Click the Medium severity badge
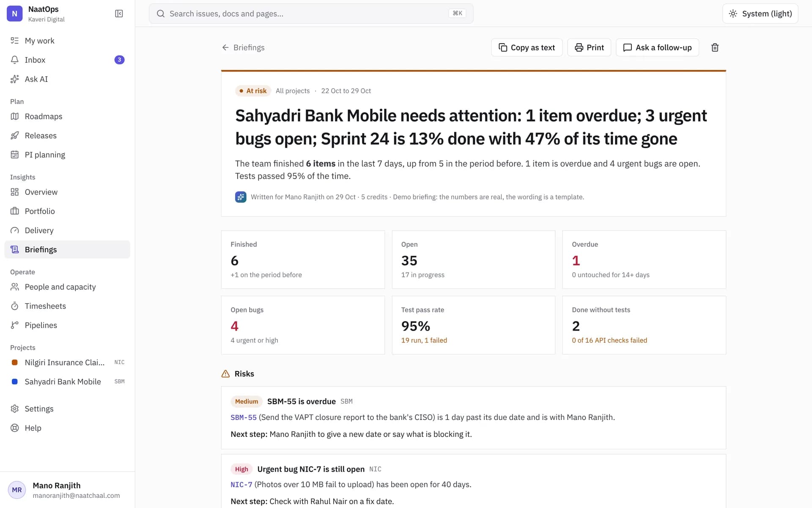This screenshot has width=812, height=508. [x=247, y=401]
